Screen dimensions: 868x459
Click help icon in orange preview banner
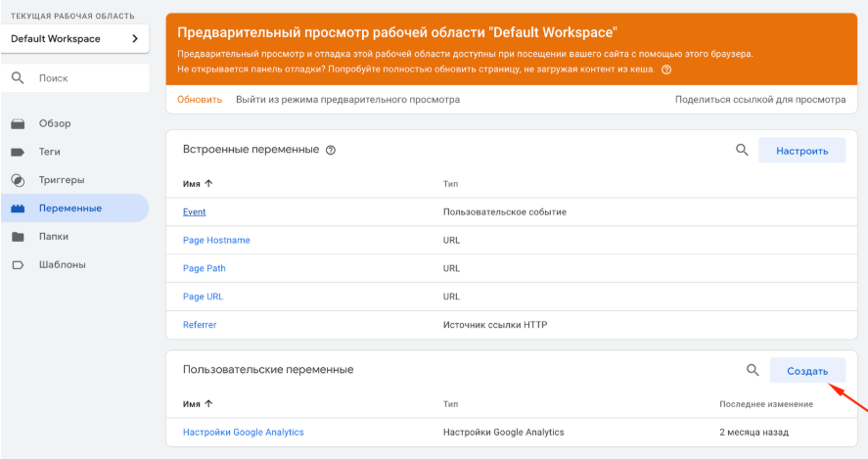666,70
